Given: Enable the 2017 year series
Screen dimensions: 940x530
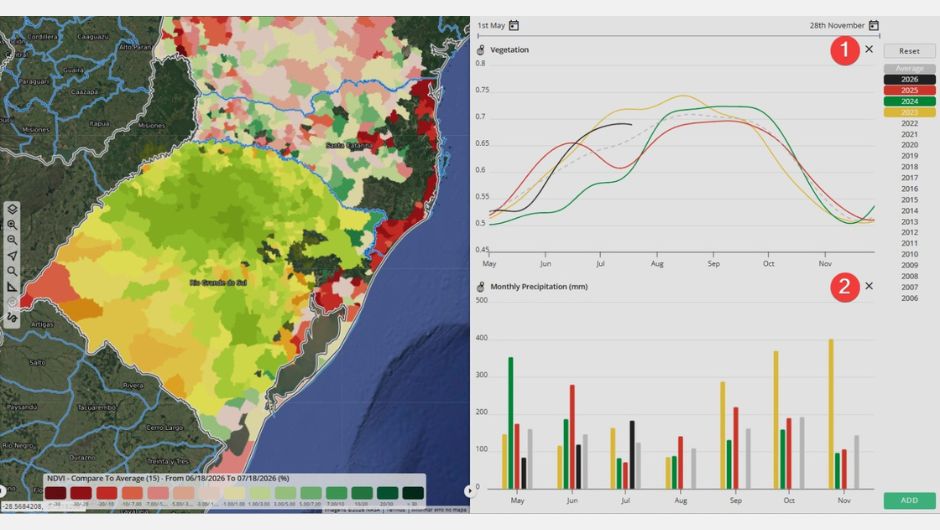Looking at the screenshot, I should point(909,177).
